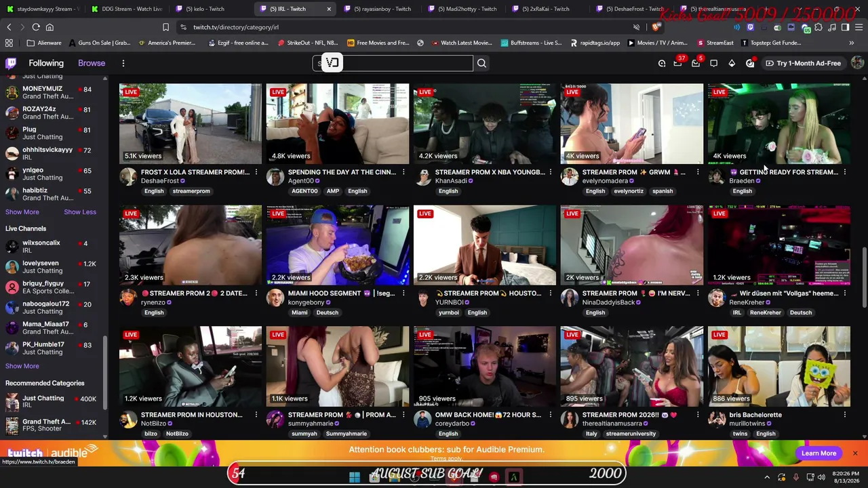Click Show Less in the sidebar
This screenshot has width=868, height=488.
pyautogui.click(x=80, y=212)
